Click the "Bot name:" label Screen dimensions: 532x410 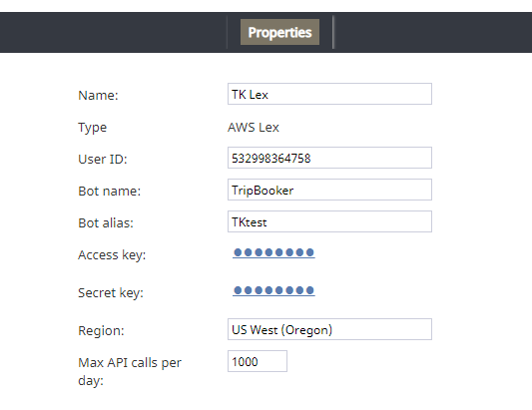(109, 191)
